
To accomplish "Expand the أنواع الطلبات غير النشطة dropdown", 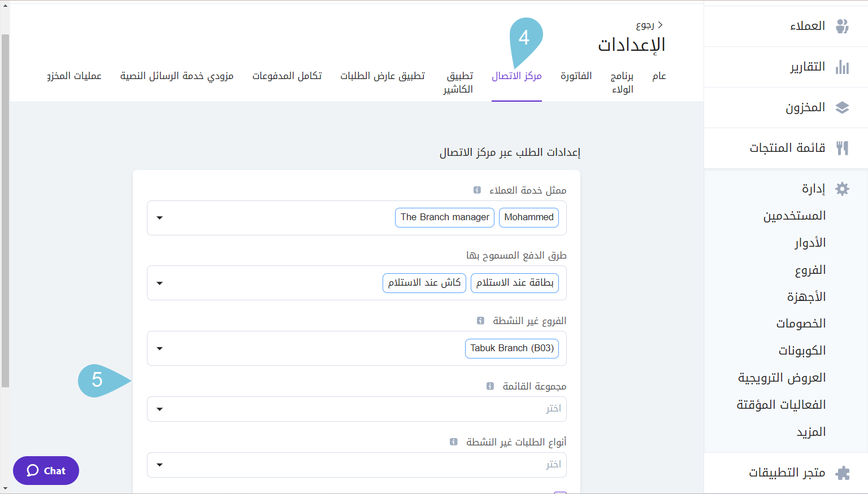I will (159, 464).
